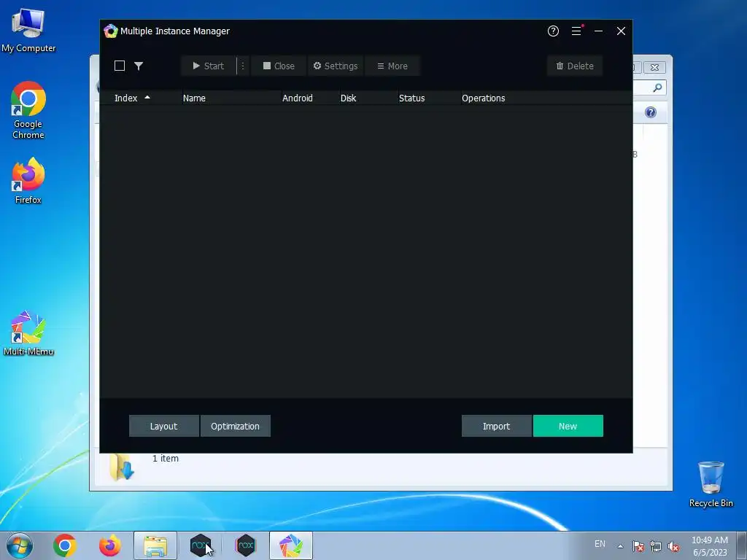The width and height of the screenshot is (747, 560).
Task: Show hidden tray icons arrow
Action: (620, 546)
